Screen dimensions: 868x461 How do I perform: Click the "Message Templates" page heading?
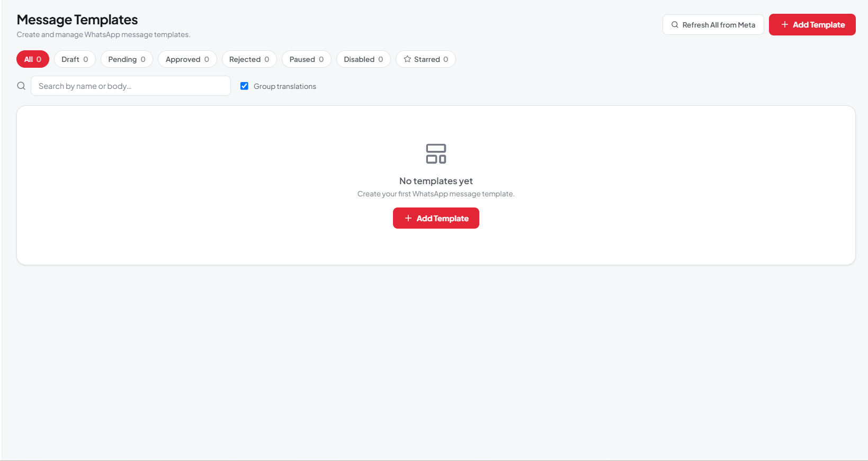click(77, 20)
